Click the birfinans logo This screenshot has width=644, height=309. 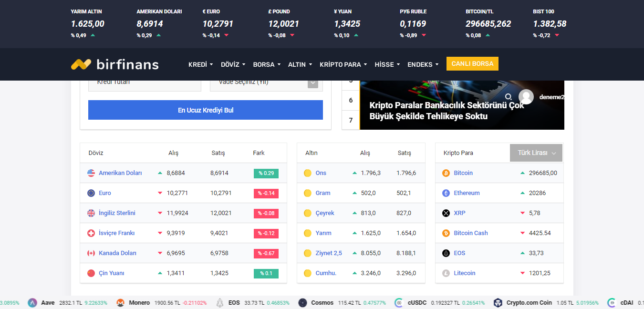pos(114,64)
